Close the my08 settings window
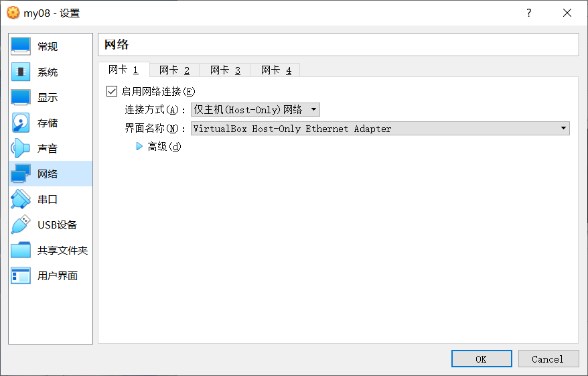This screenshot has width=588, height=376. [x=567, y=13]
